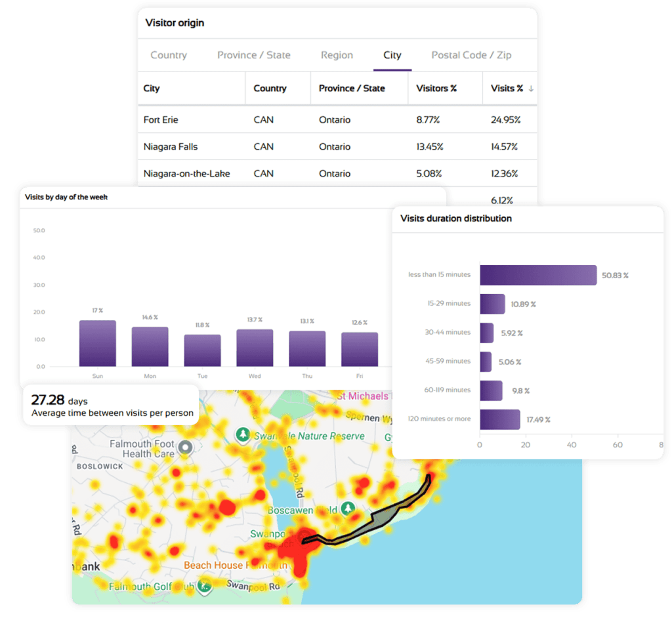Viewport: 672px width, 624px height.
Task: Select the Boscawen Field park marker icon
Action: (348, 509)
